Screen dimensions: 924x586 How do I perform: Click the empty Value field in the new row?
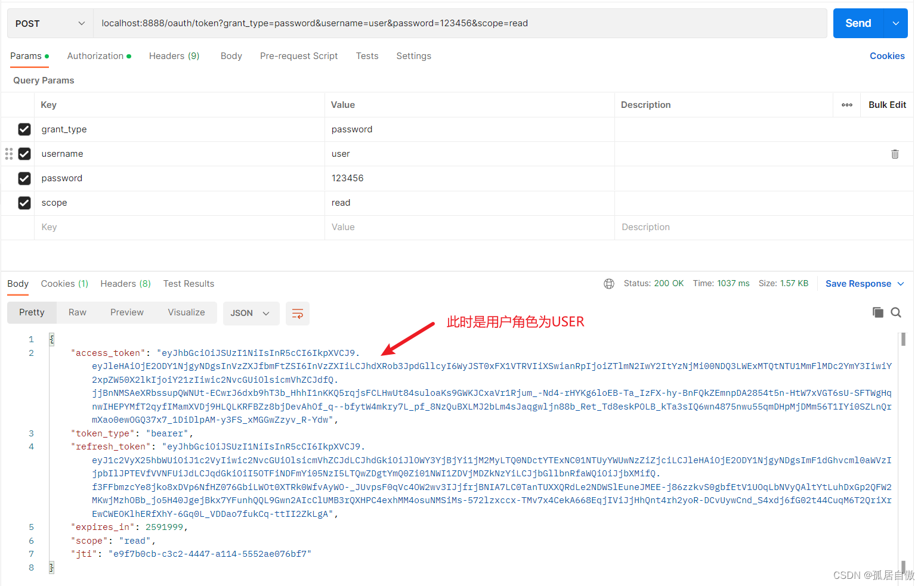coord(469,227)
